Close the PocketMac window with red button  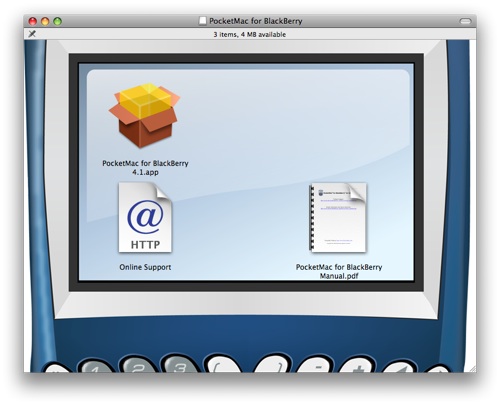pos(33,21)
